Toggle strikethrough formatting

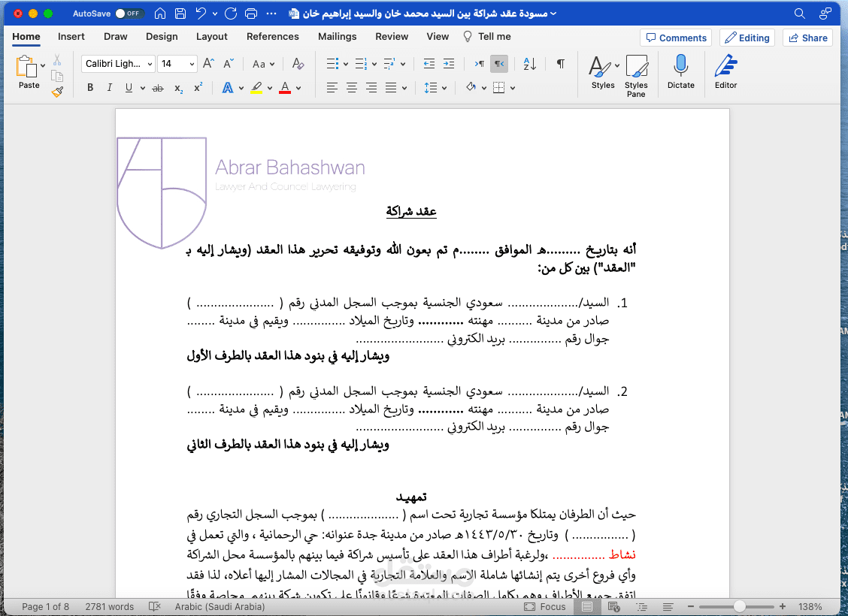pos(158,88)
